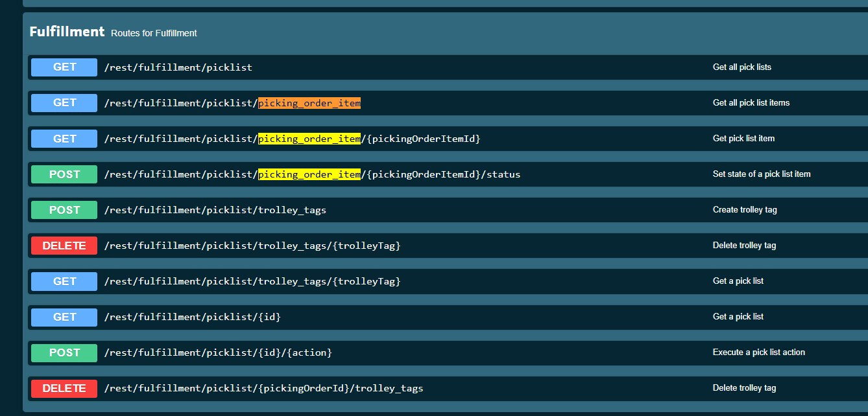Click the 'Get pick list item' description
The width and height of the screenshot is (868, 416).
pyautogui.click(x=743, y=139)
